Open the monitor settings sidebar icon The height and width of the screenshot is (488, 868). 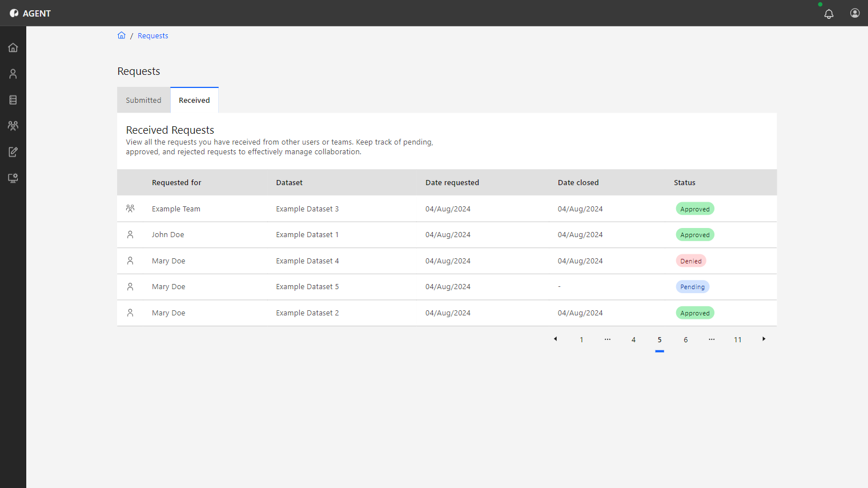click(13, 178)
